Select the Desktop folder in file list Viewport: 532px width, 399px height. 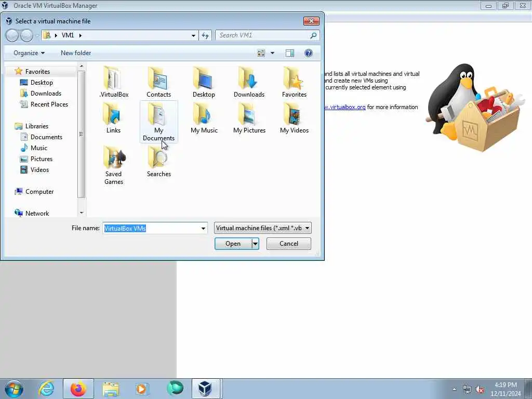[204, 82]
